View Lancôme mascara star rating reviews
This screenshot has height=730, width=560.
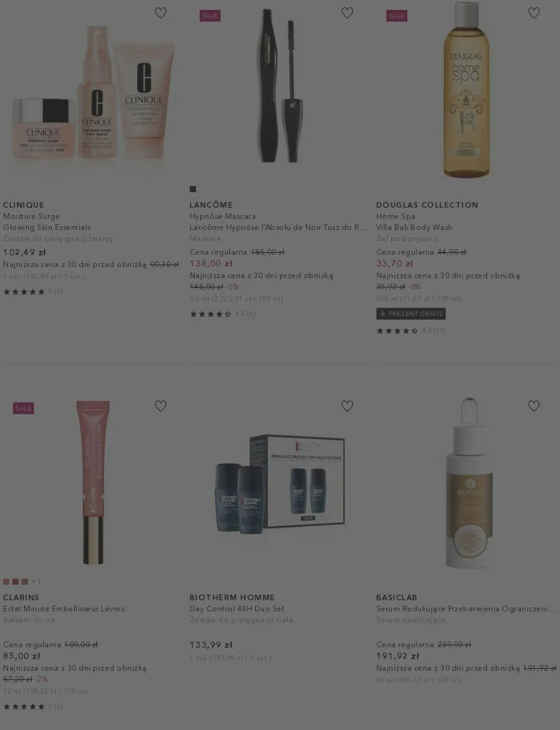point(223,314)
